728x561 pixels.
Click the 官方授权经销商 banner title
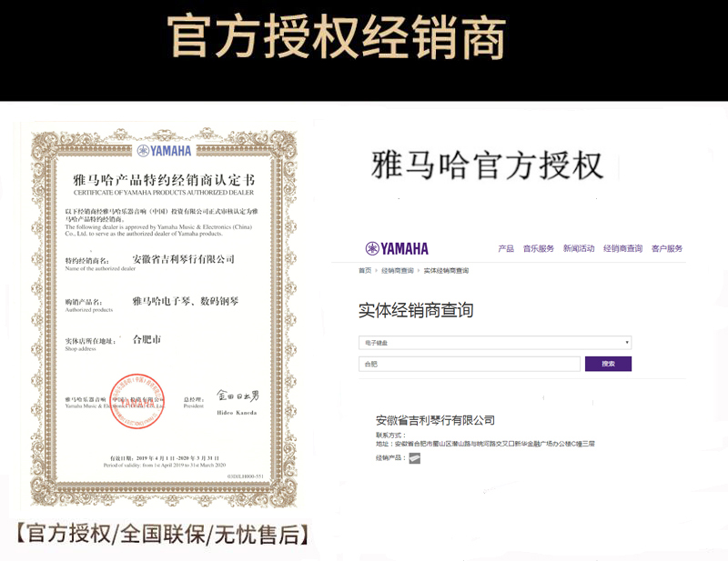pos(337,37)
